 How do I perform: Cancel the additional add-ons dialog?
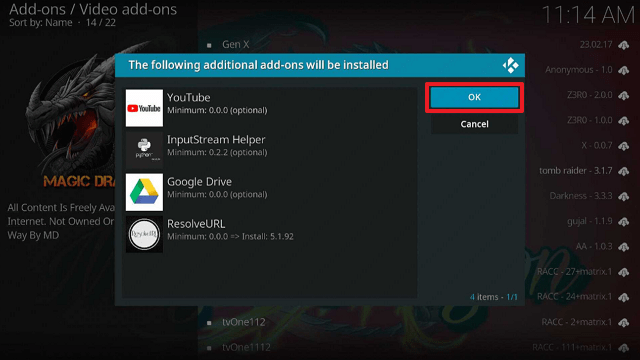[474, 124]
